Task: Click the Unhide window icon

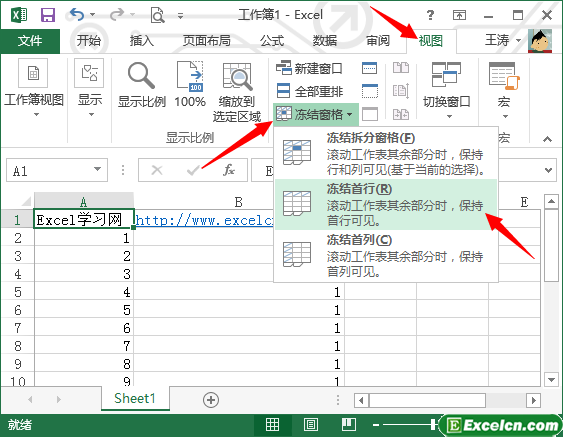Action: (369, 114)
